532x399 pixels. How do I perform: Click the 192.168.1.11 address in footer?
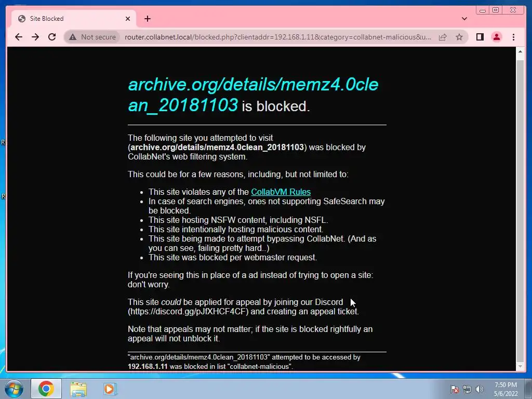click(x=148, y=366)
